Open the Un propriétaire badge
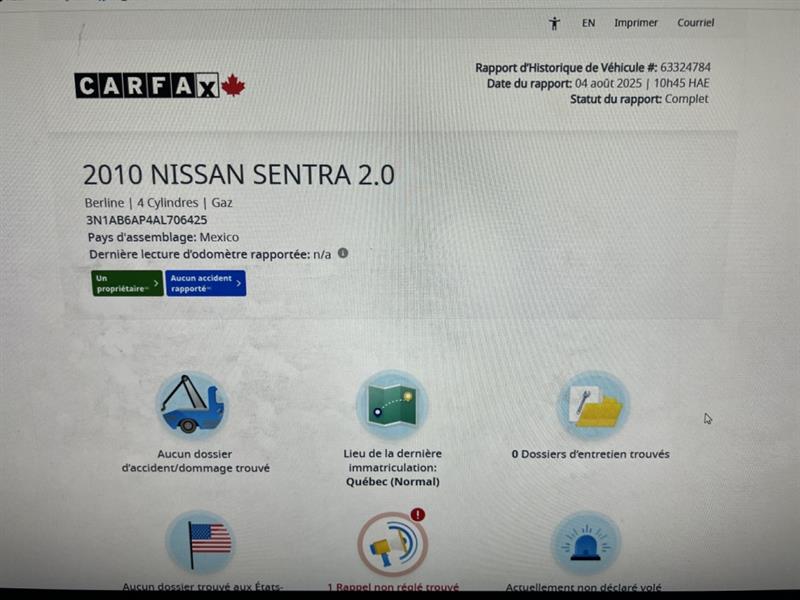The width and height of the screenshot is (800, 600). 127,283
